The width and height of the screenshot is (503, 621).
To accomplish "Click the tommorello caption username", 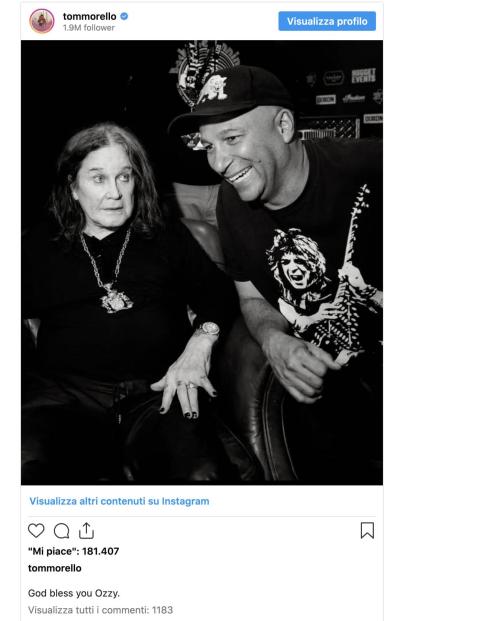I will coord(55,568).
